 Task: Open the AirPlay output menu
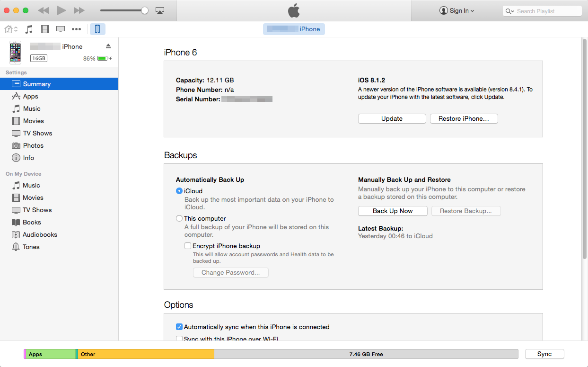160,10
